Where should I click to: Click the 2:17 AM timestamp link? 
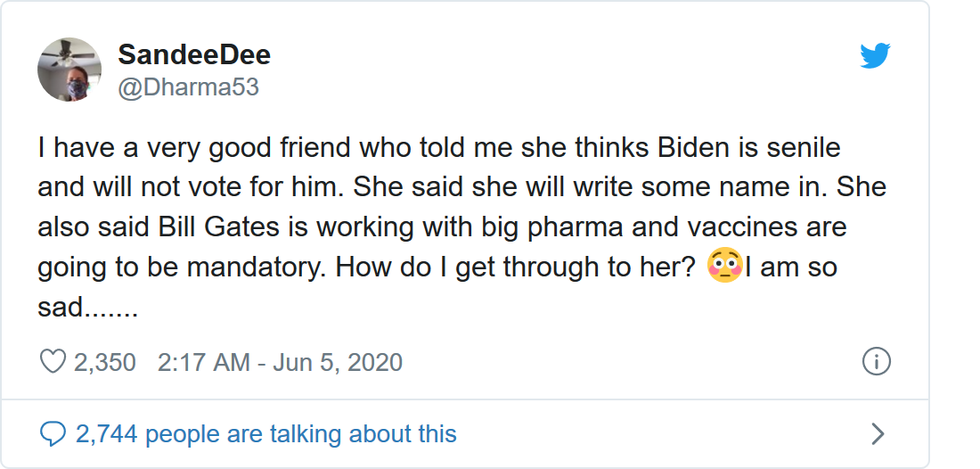pyautogui.click(x=204, y=363)
